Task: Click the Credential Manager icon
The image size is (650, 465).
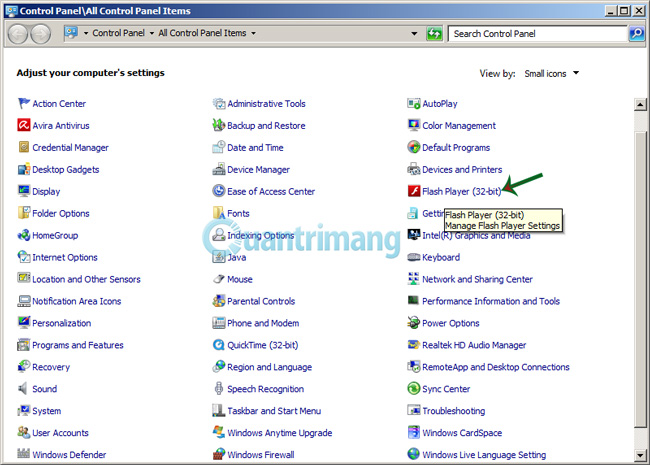Action: (x=24, y=147)
